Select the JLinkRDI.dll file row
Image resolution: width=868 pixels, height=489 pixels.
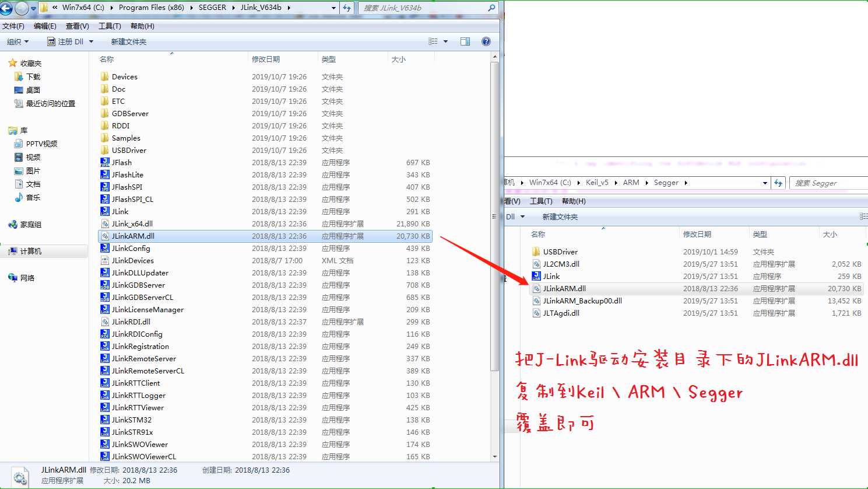[x=265, y=322]
